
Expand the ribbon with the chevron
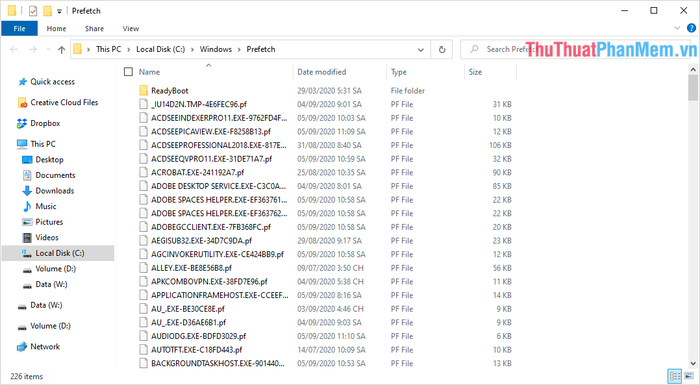coord(677,28)
